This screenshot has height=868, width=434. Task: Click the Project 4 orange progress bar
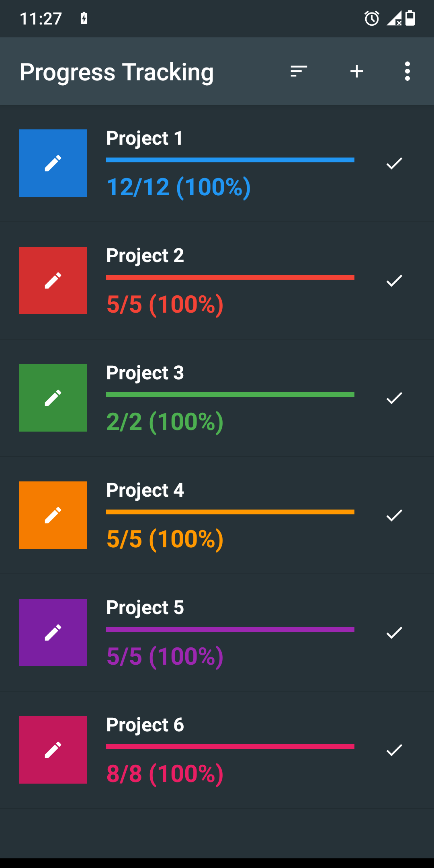[x=230, y=512]
